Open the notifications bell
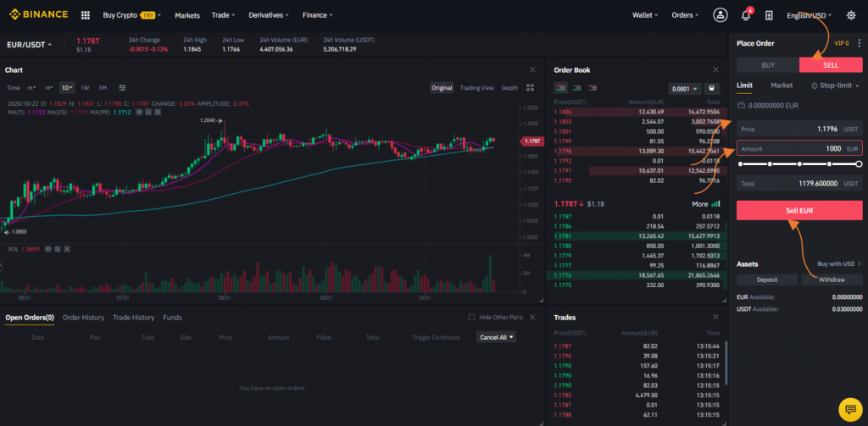 point(746,15)
